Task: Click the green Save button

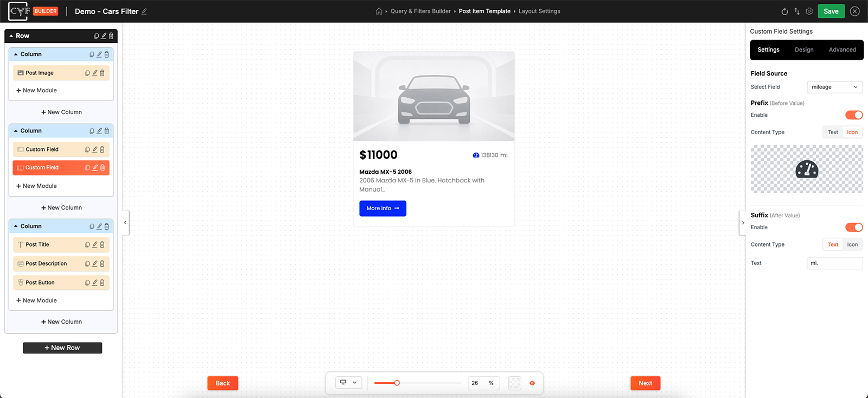Action: coord(831,11)
